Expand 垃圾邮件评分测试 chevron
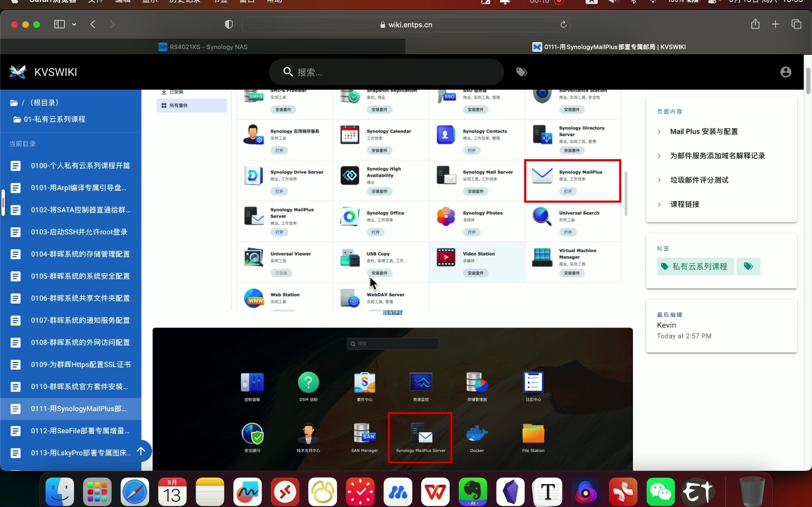Screen dimensions: 812x507 (659, 180)
